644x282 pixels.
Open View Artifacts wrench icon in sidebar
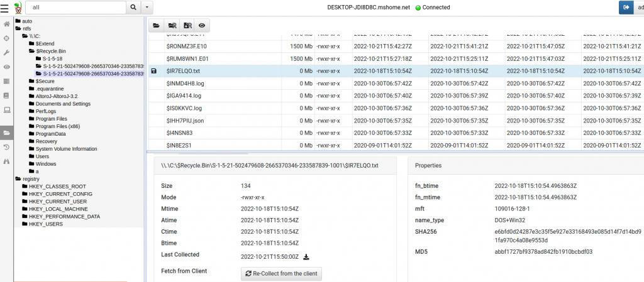pyautogui.click(x=6, y=53)
